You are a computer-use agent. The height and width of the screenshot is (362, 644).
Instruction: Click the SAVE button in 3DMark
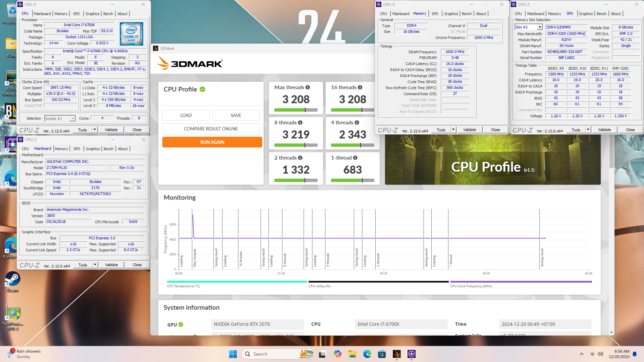pos(236,115)
